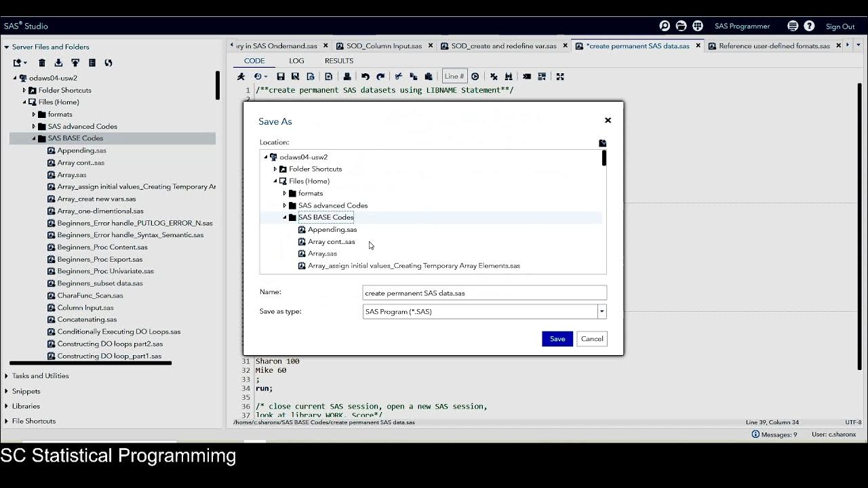Open Find and Replace binoculars icon

509,77
